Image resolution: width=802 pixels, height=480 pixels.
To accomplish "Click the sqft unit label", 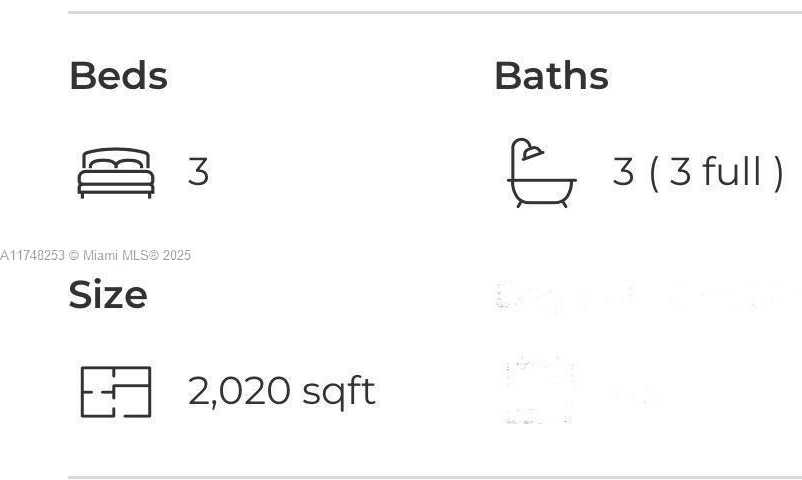I will [339, 393].
